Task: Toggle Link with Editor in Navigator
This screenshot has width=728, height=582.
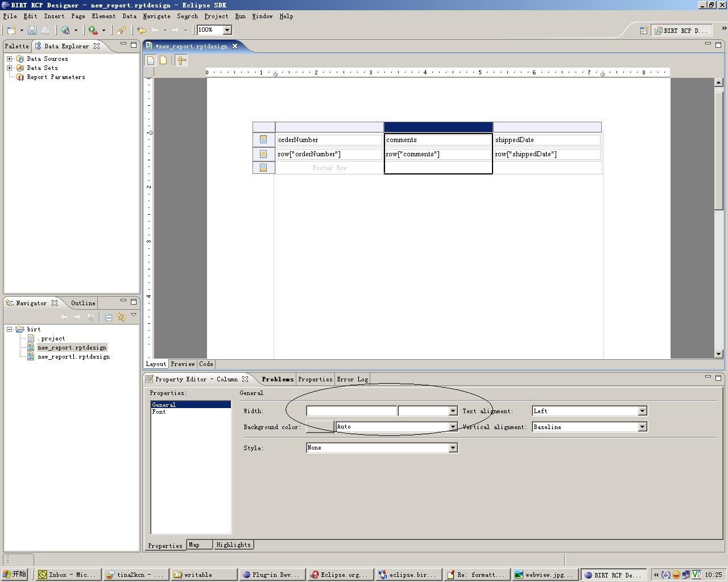Action: [x=121, y=317]
